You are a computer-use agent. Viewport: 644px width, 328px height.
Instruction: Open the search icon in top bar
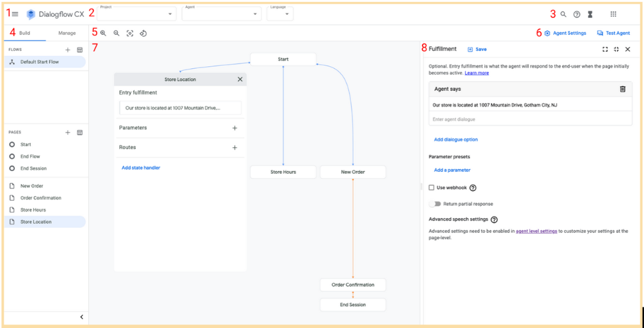point(563,14)
